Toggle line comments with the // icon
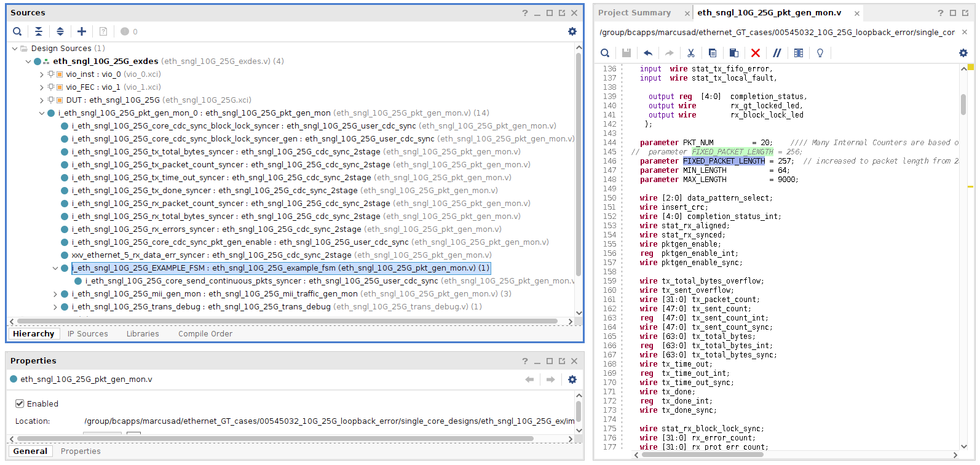This screenshot has height=465, width=980. (x=777, y=53)
